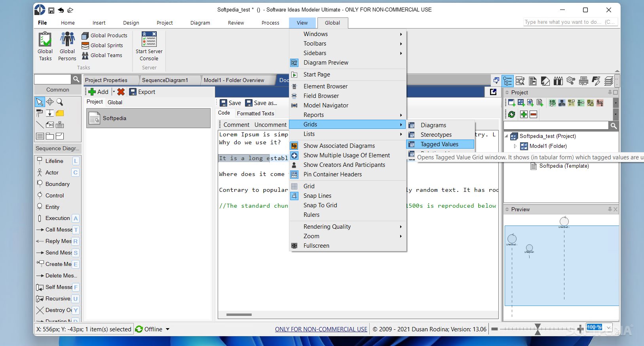Open the Element Browser menu item
The image size is (644, 346).
click(x=348, y=86)
